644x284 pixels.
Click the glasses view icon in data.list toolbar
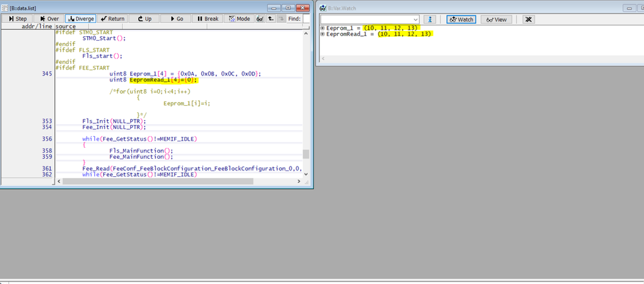(260, 19)
